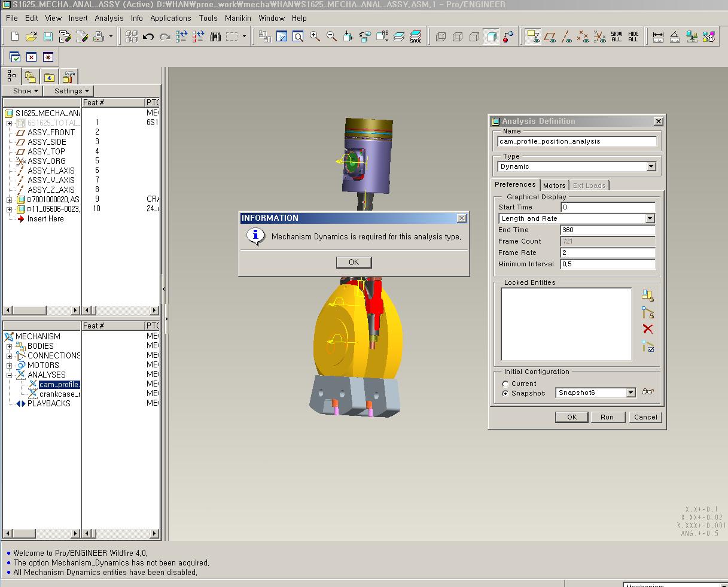
Task: Click the SHOW ALL toolbar toggle
Action: 617,37
